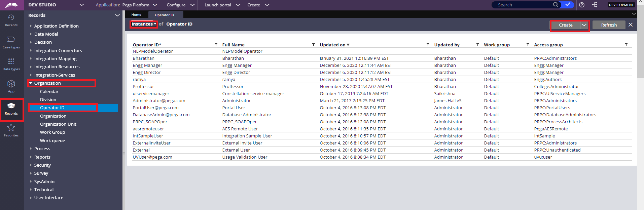Open the PRPC_SOAPOper operator record

(x=150, y=122)
